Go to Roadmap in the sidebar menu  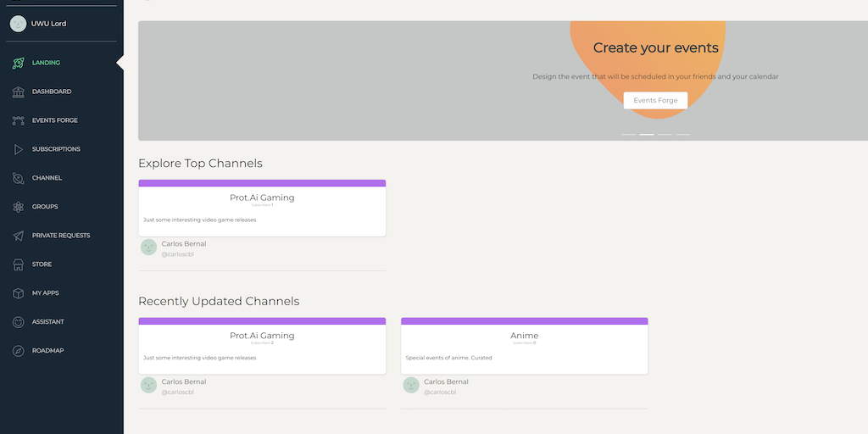(x=47, y=351)
